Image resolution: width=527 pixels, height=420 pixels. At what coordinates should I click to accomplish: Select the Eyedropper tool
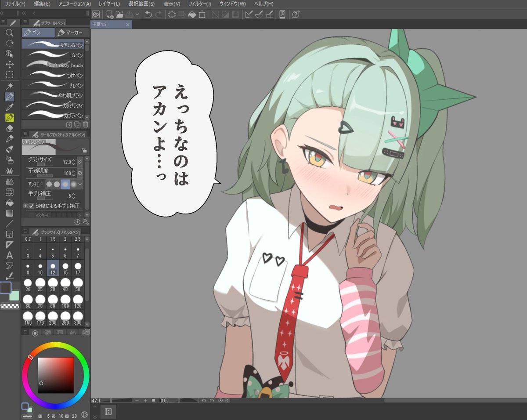[x=9, y=107]
